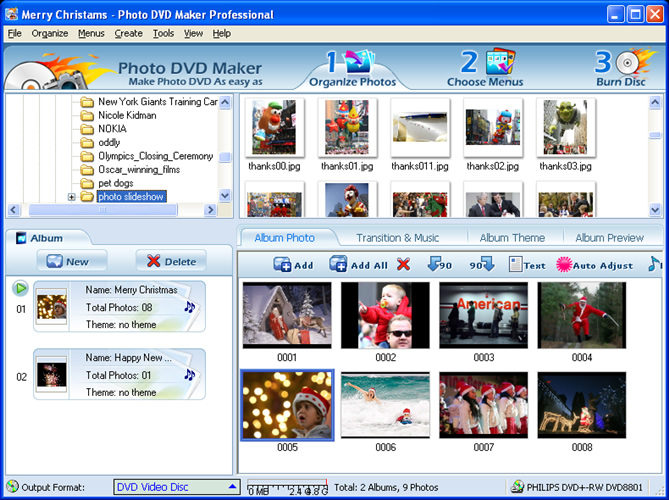Click folder tree left scroll arrow
The height and width of the screenshot is (500, 669).
coord(14,210)
